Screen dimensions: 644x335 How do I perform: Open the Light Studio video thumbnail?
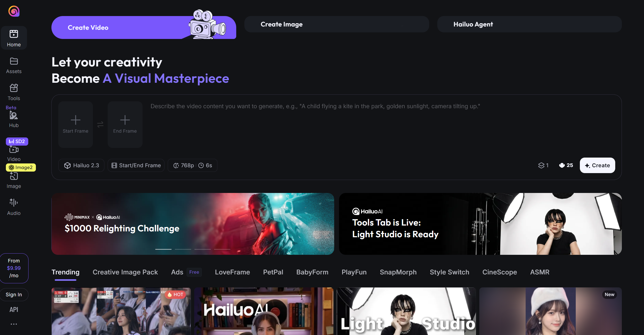tap(406, 311)
